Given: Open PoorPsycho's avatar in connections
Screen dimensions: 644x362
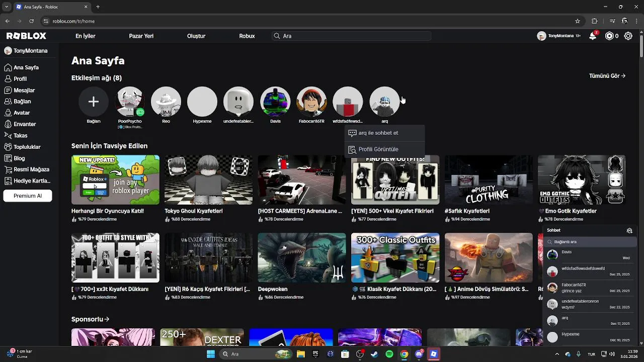Looking at the screenshot, I should click(130, 102).
